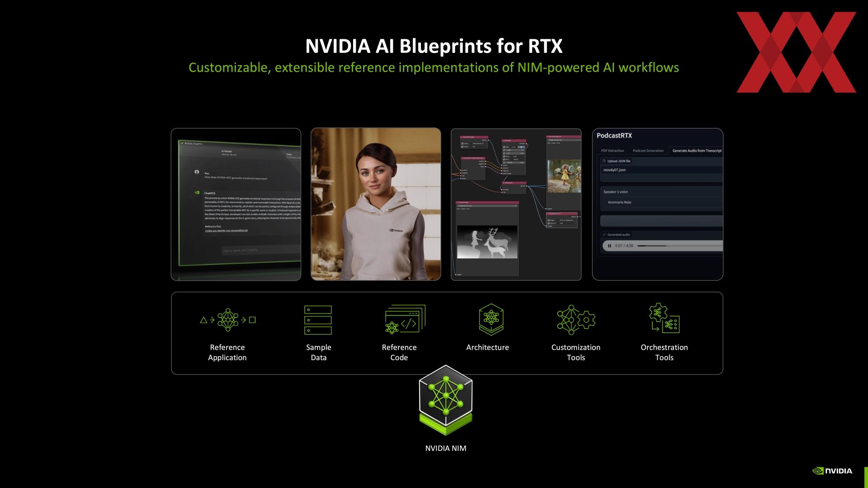Click the node graph deer depth preview

click(x=487, y=242)
